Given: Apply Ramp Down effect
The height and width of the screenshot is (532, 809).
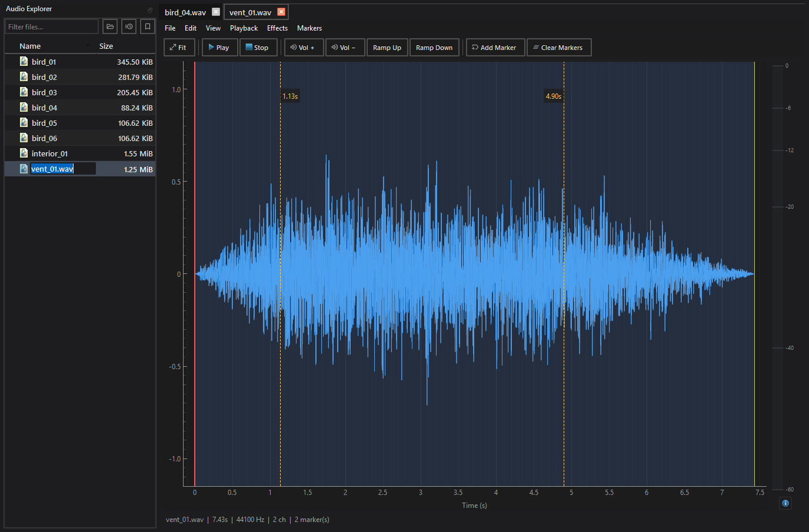Looking at the screenshot, I should click(434, 48).
